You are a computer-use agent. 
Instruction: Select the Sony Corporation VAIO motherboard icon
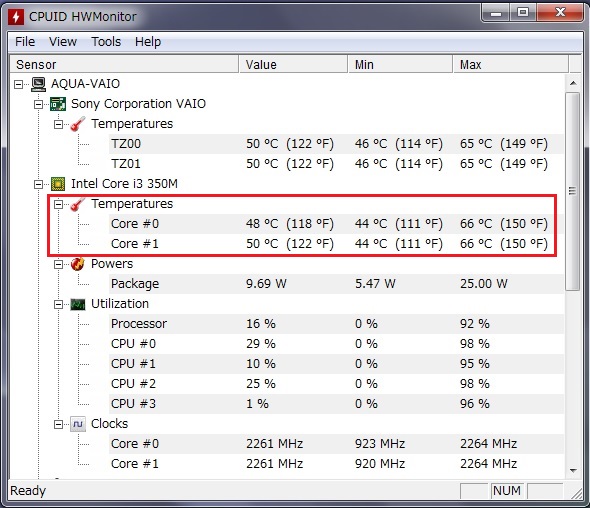[x=58, y=104]
